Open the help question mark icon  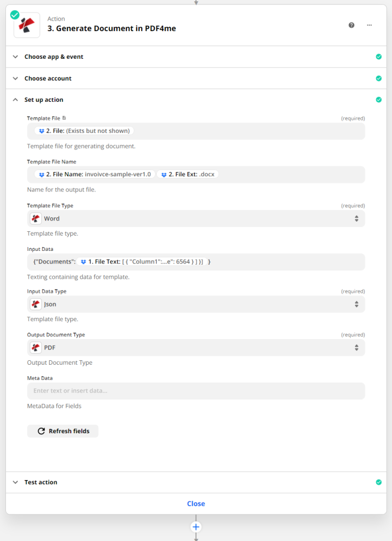(x=351, y=25)
